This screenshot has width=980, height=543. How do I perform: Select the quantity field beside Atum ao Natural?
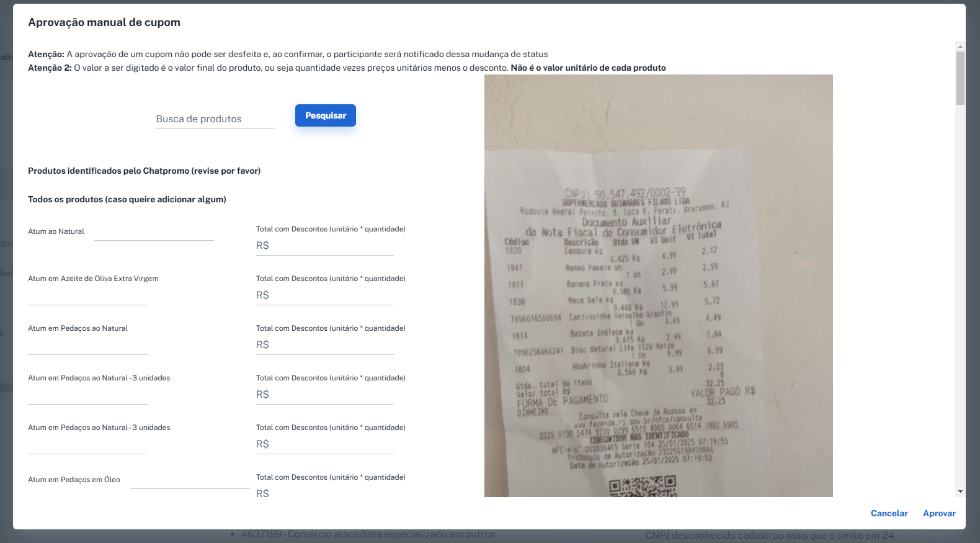pyautogui.click(x=154, y=232)
